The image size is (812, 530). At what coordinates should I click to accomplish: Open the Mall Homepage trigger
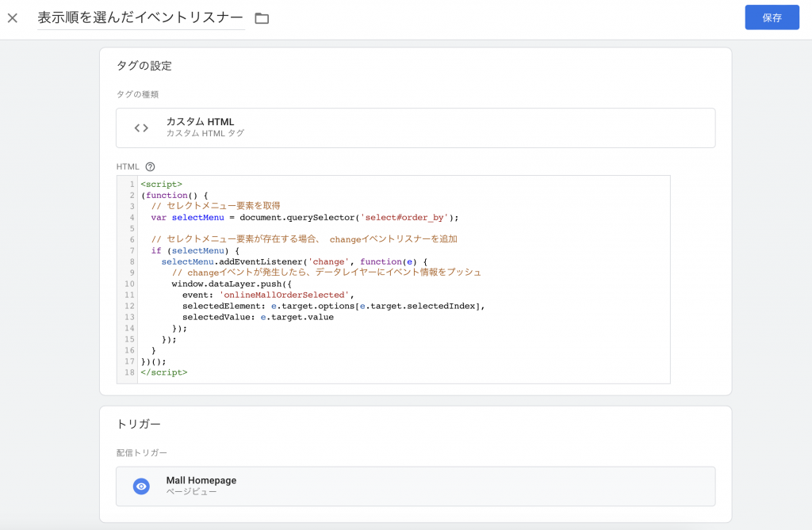pyautogui.click(x=416, y=486)
